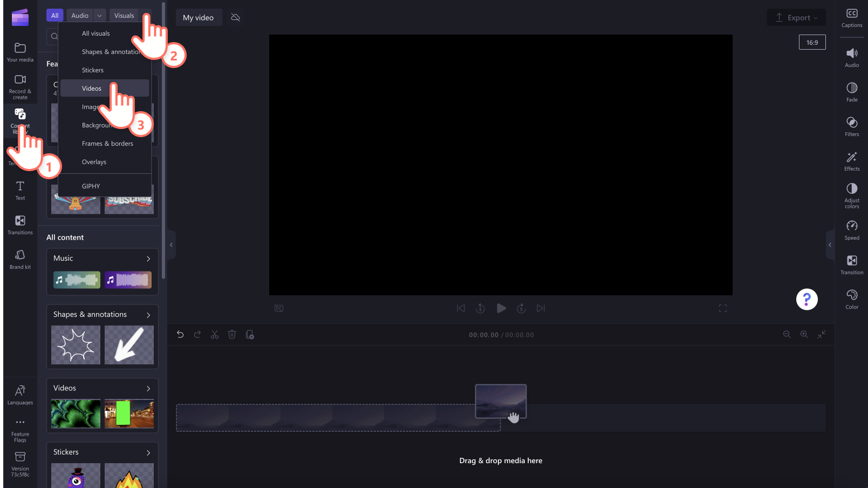Open the Speed adjustment panel
This screenshot has height=488, width=868.
click(x=851, y=229)
